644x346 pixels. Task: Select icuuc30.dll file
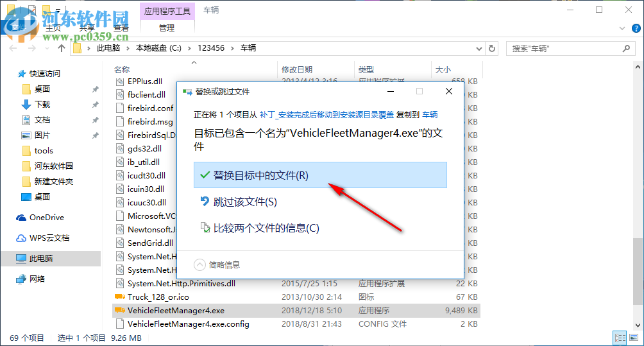click(x=147, y=203)
